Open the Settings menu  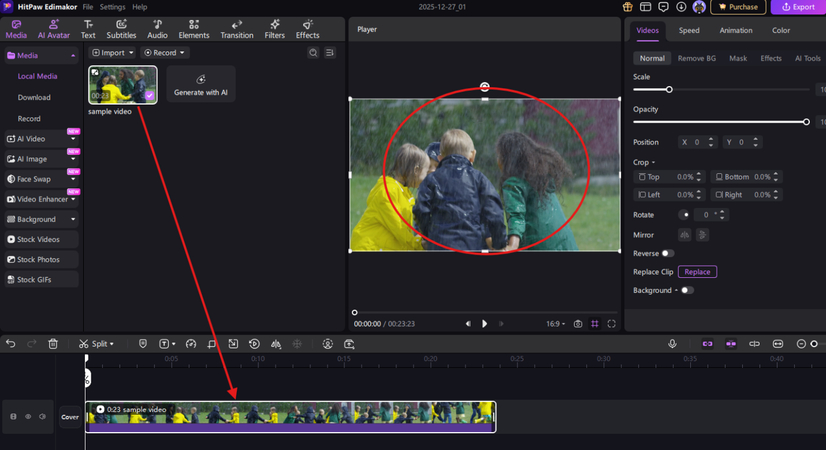coord(112,7)
